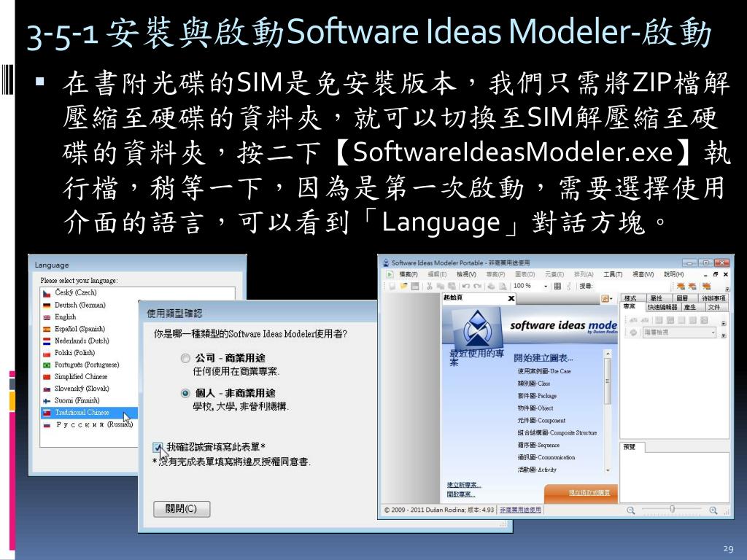Click 使用案例圖-Use Case diagram entry
The width and height of the screenshot is (747, 560).
(x=544, y=371)
